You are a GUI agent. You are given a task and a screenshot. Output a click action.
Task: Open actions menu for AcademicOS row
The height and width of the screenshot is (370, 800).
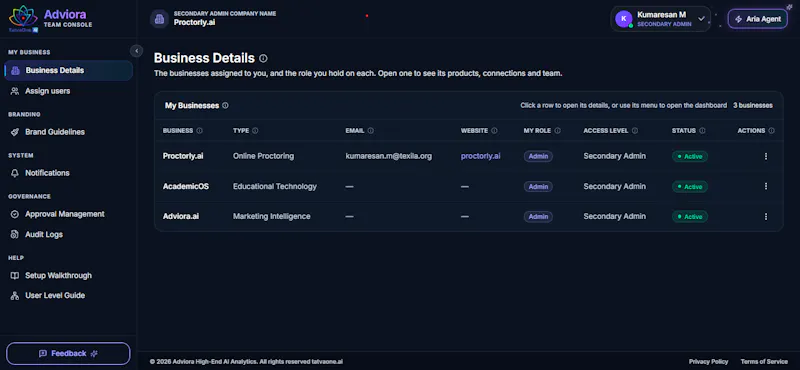tap(765, 186)
